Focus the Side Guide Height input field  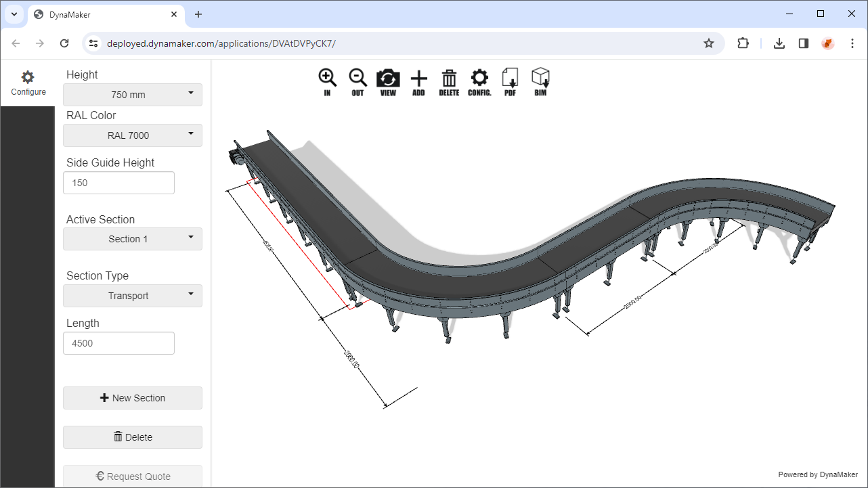[118, 183]
